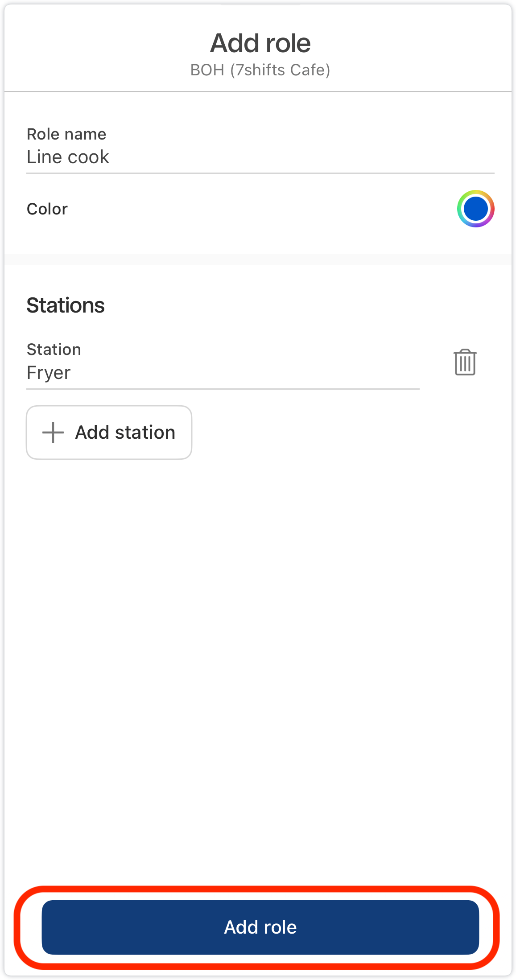Click the Line cook text value
Image resolution: width=516 pixels, height=980 pixels.
click(68, 157)
